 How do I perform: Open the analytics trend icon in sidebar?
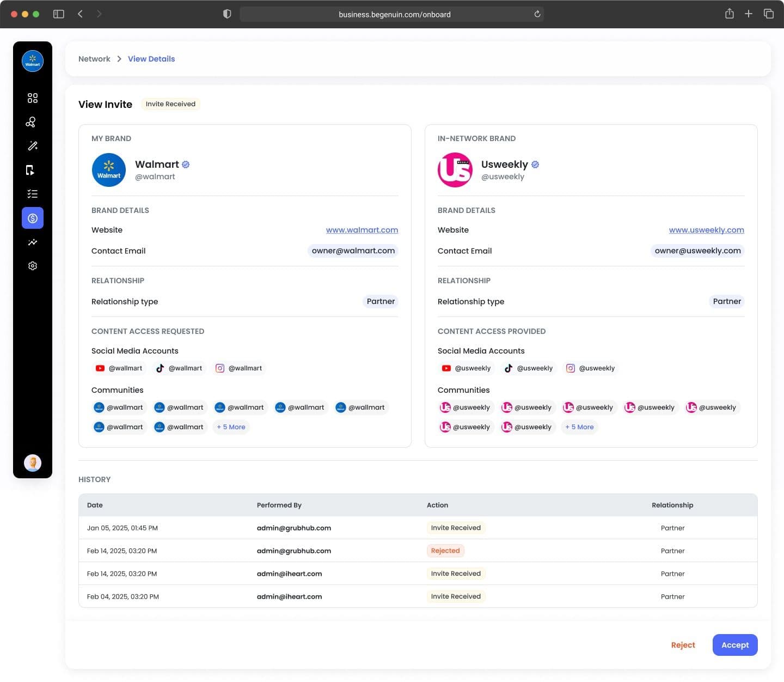click(x=33, y=242)
